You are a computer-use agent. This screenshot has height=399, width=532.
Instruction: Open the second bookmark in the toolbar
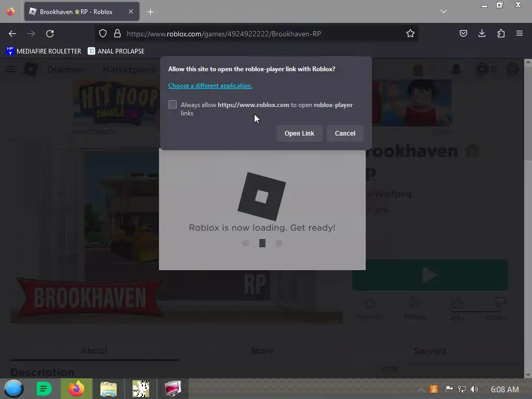(x=116, y=51)
